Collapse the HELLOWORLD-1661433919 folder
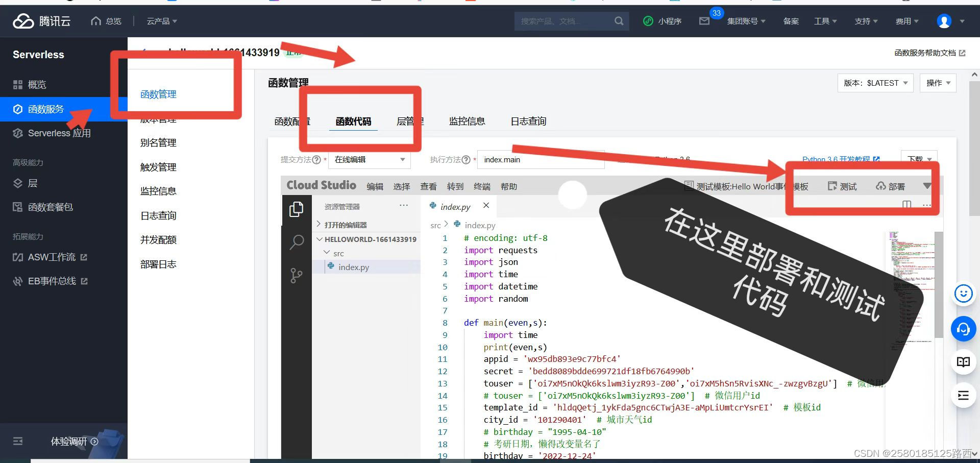The image size is (980, 463). click(366, 239)
